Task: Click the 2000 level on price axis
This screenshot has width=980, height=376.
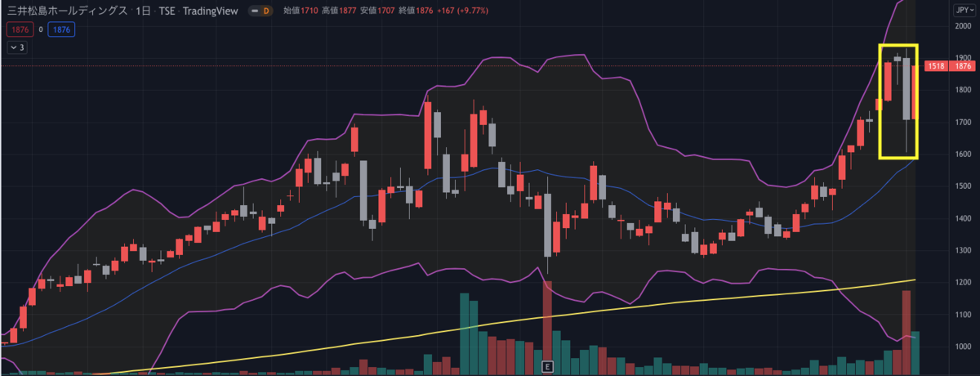Action: point(963,26)
